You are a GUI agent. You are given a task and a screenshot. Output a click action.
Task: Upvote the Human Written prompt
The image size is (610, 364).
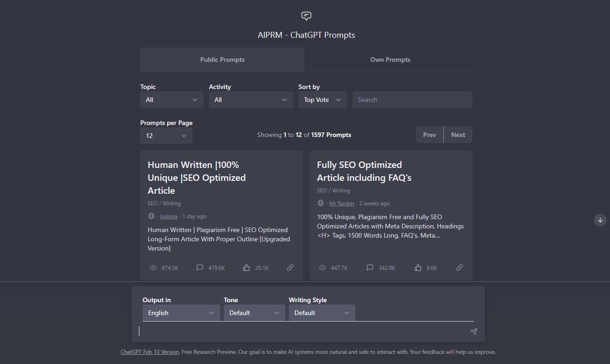[x=246, y=268]
